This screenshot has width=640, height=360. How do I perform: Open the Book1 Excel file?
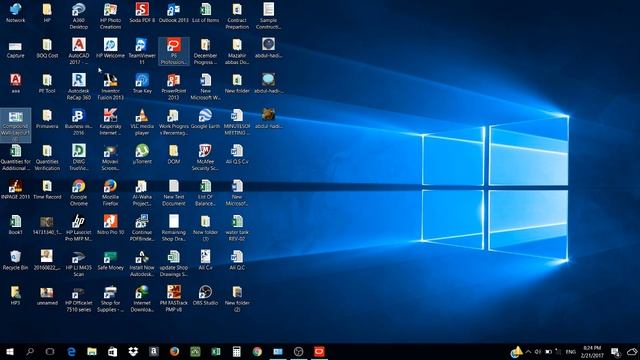coord(16,224)
